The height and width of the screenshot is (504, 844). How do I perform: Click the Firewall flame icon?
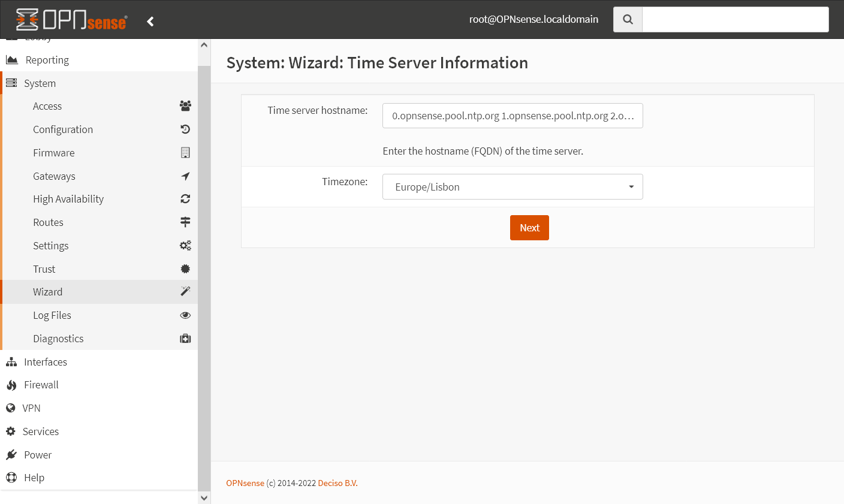[x=11, y=384]
